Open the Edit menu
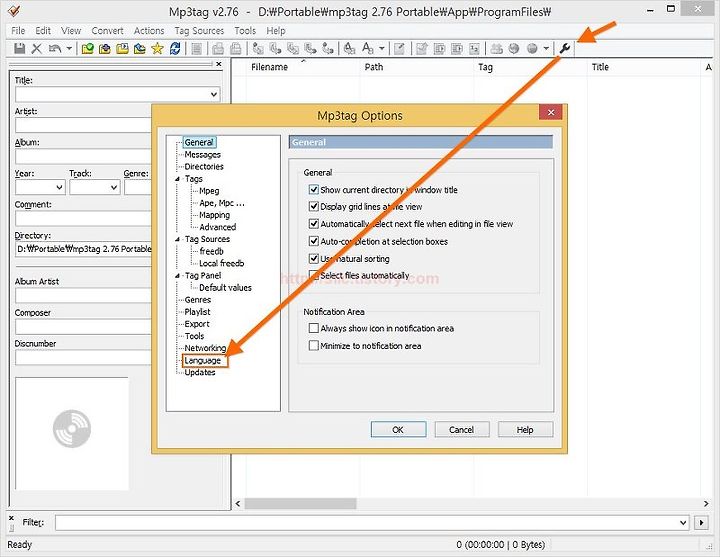Viewport: 720px width, 557px height. pyautogui.click(x=43, y=31)
